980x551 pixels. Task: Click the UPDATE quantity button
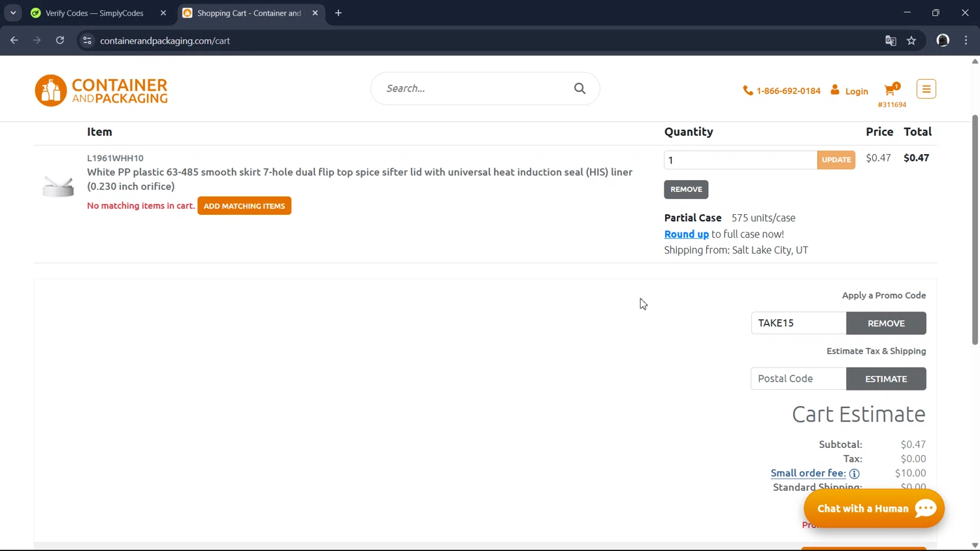[x=836, y=160]
